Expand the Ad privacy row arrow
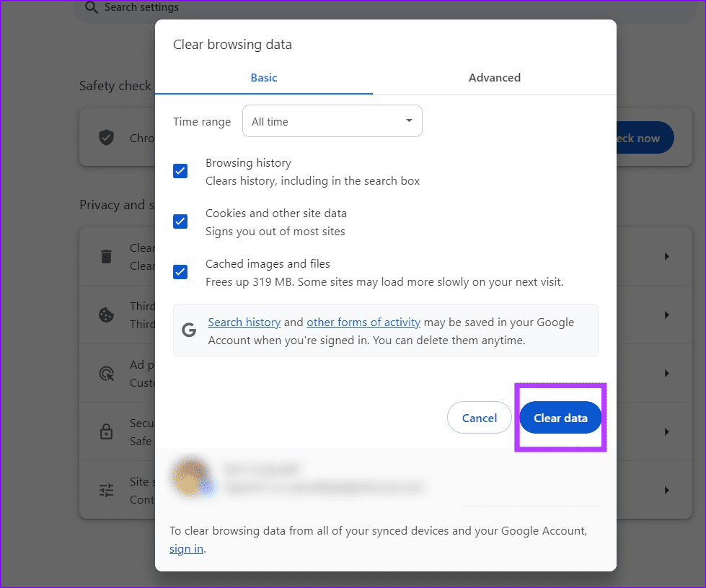This screenshot has height=588, width=706. point(667,374)
